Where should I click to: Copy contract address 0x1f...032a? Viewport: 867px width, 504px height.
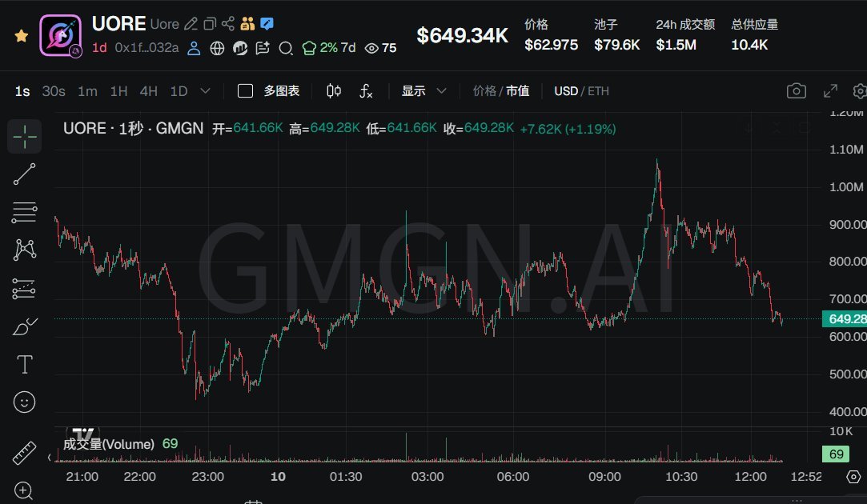click(147, 48)
